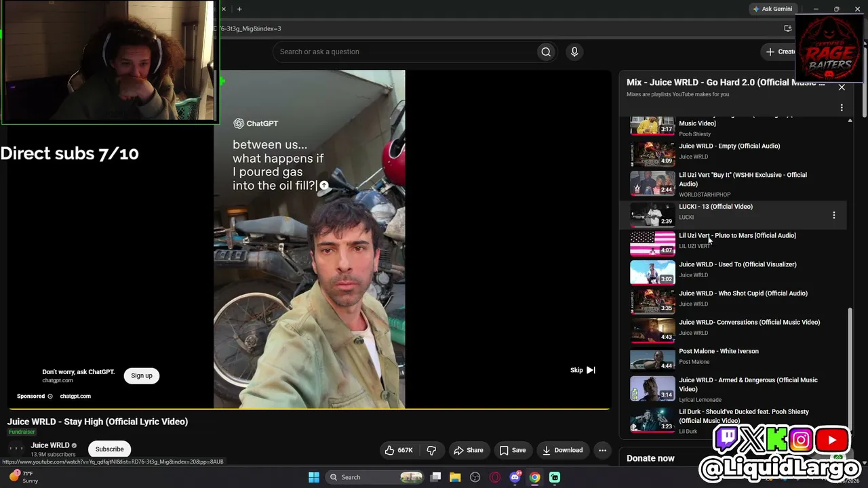This screenshot has width=868, height=488.
Task: Open the chatgpt.com link next to Sponsored
Action: (75, 396)
